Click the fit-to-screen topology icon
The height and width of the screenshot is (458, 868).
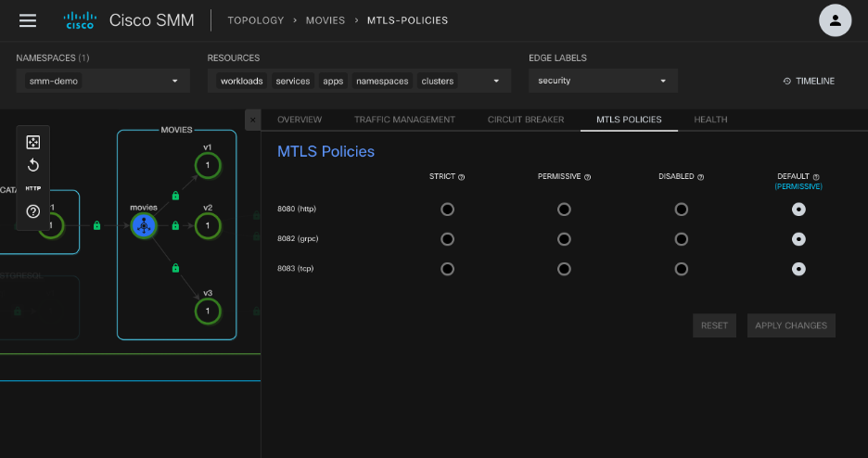coord(32,142)
